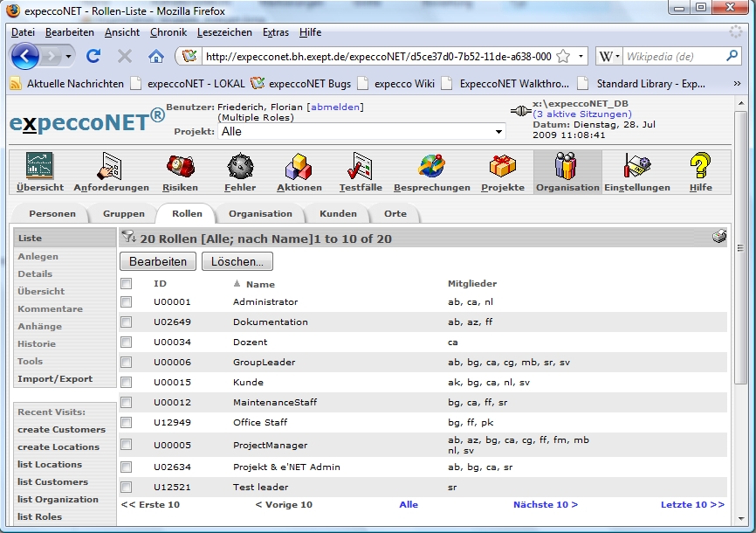Click the Hilfe question mark icon
Image resolution: width=756 pixels, height=533 pixels.
(x=700, y=166)
